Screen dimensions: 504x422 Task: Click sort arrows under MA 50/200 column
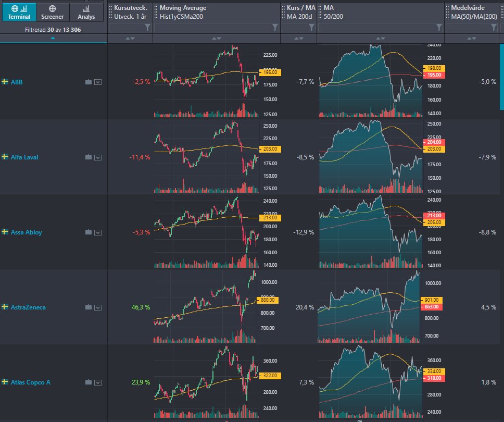pyautogui.click(x=381, y=38)
